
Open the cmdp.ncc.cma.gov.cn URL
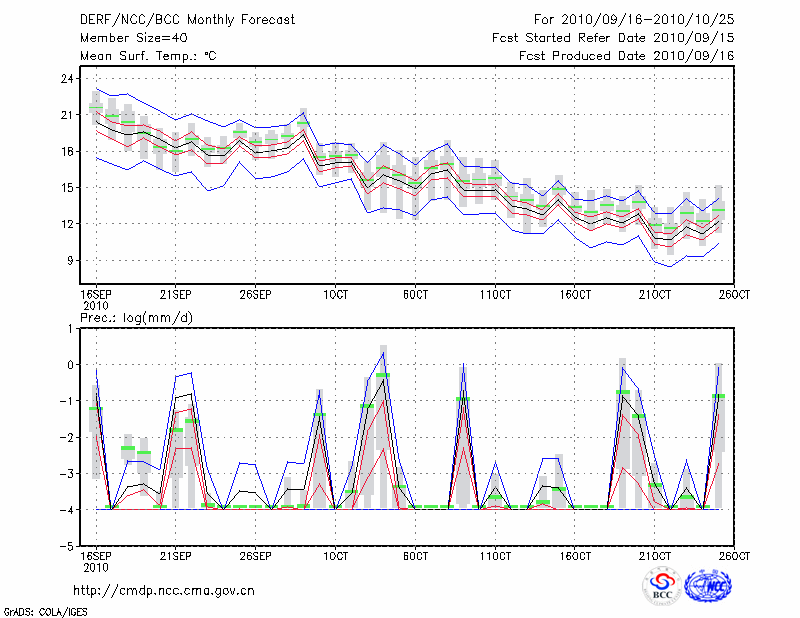(164, 590)
